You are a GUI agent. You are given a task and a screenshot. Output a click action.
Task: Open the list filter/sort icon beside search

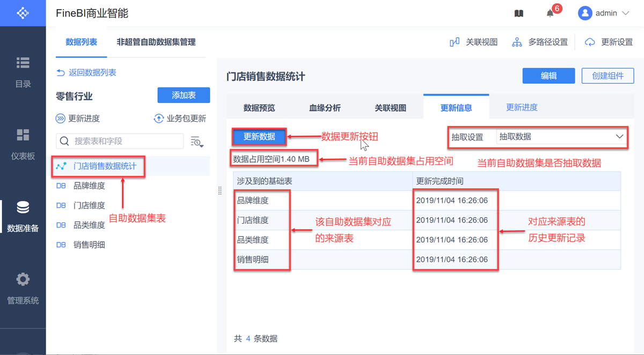point(197,142)
